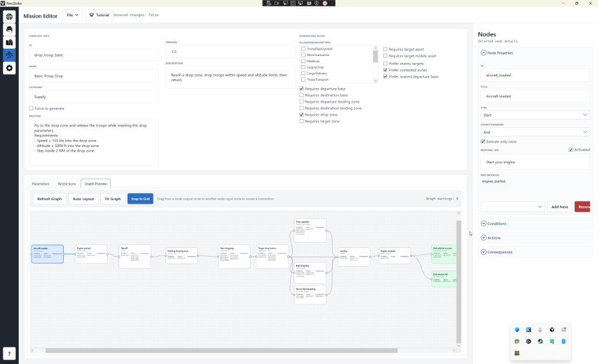Open the shield with warning tray icon
The image size is (598, 364).
[552, 341]
